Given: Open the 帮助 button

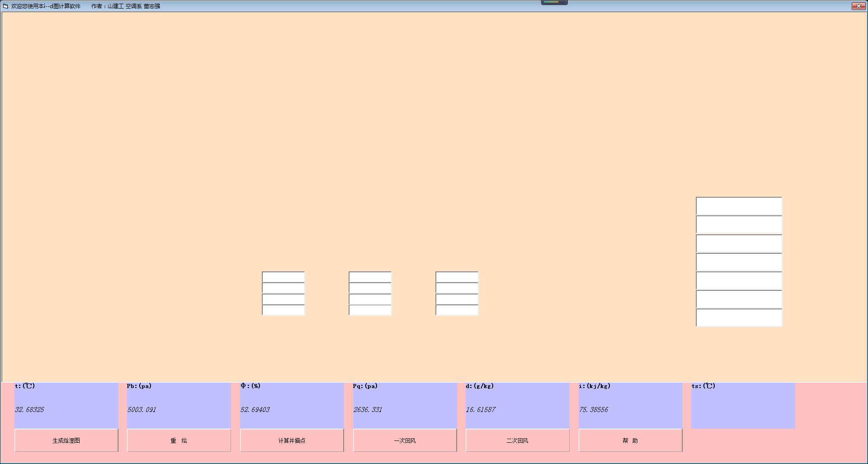Looking at the screenshot, I should click(x=631, y=440).
